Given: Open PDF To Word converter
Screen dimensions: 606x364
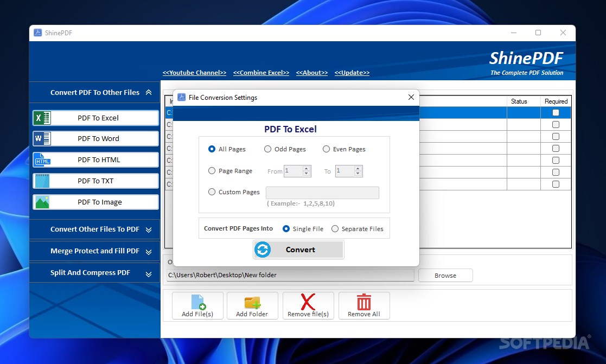Looking at the screenshot, I should tap(96, 139).
